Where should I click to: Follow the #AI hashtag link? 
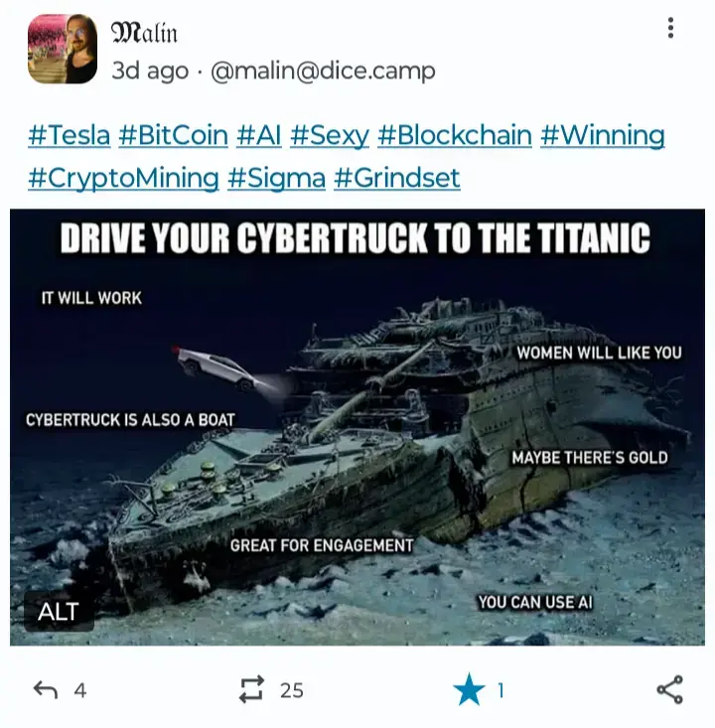[258, 135]
